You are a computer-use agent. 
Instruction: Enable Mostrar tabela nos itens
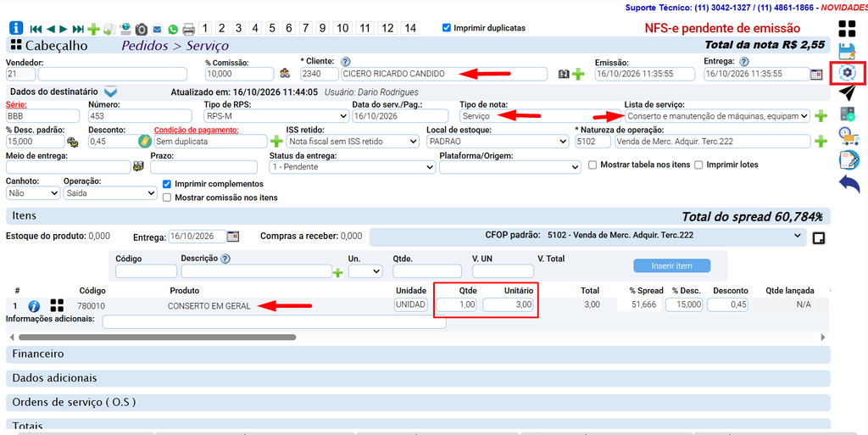tap(593, 165)
